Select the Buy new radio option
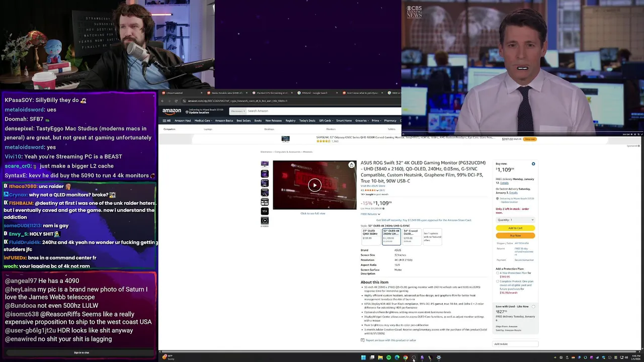The image size is (644, 362). pos(533,164)
